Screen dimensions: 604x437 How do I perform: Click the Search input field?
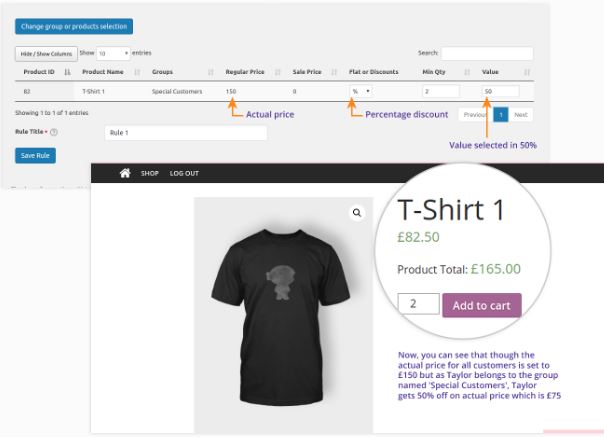(487, 53)
